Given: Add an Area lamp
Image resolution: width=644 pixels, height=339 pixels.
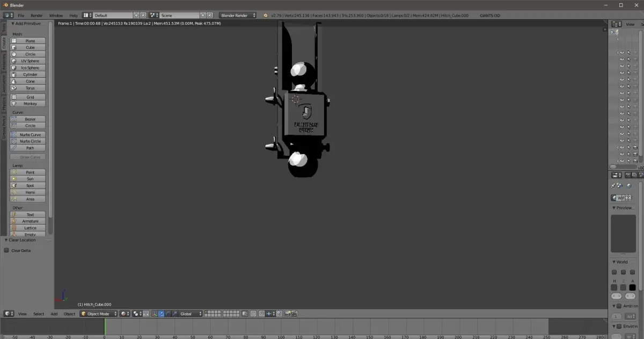Looking at the screenshot, I should [x=28, y=199].
